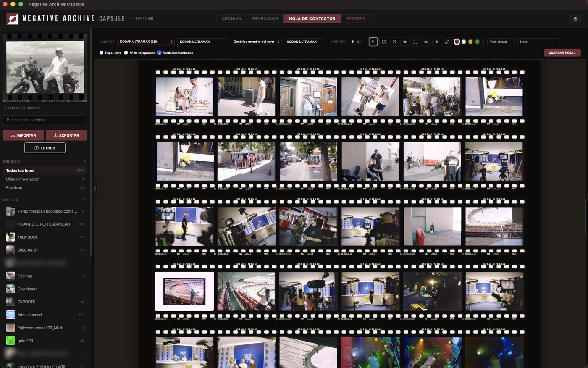Collapse the Biblioteca section triangle
The image size is (588, 368).
85,161
